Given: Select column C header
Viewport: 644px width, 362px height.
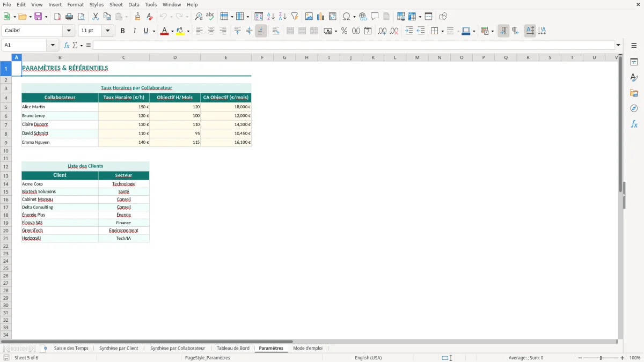Looking at the screenshot, I should pyautogui.click(x=124, y=57).
